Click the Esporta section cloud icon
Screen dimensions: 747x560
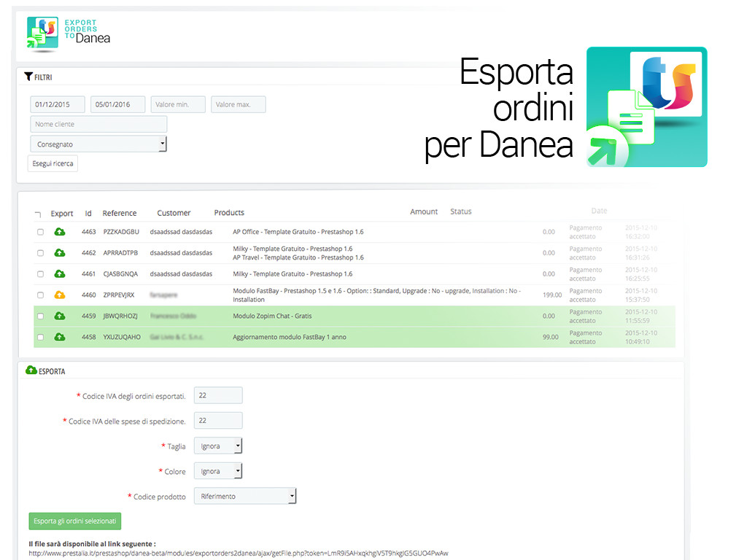pos(31,370)
